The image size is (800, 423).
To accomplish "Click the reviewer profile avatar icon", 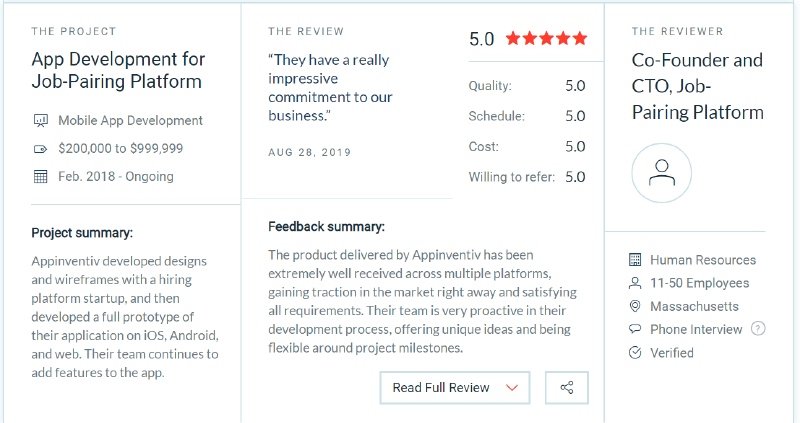I will pyautogui.click(x=662, y=173).
